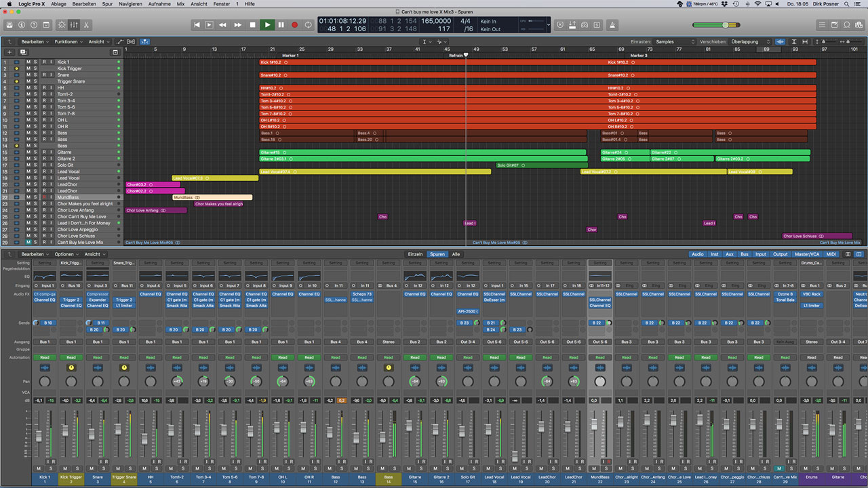Click the Aux channel filter button
The height and width of the screenshot is (488, 868).
coord(730,254)
